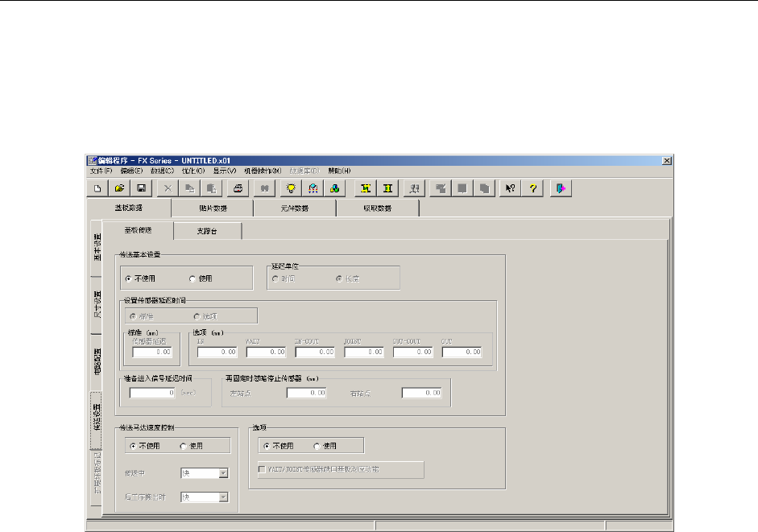
Task: Select the vertical 基本设置 side tab
Action: coord(97,247)
